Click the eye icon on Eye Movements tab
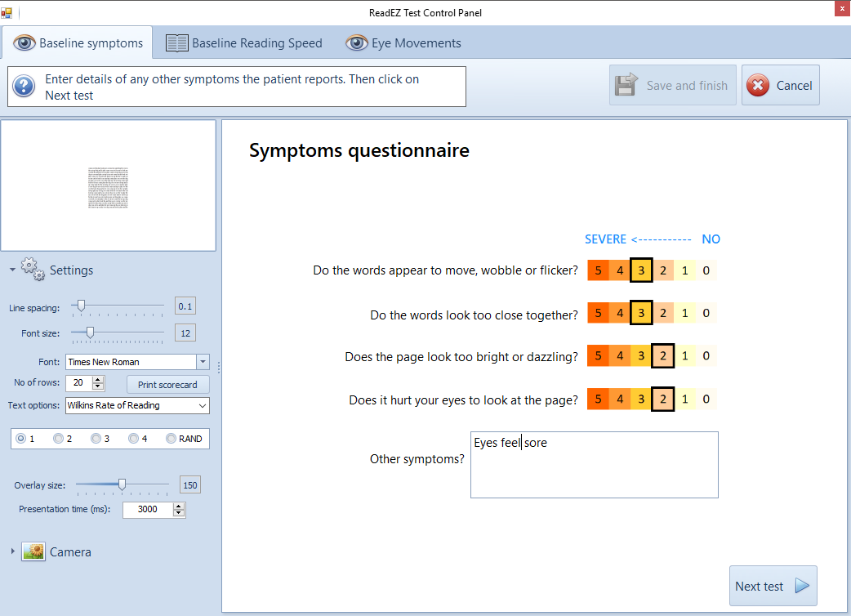 tap(357, 43)
